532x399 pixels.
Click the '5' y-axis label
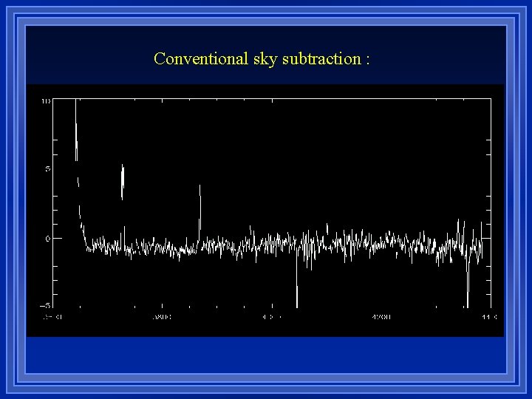(x=48, y=168)
